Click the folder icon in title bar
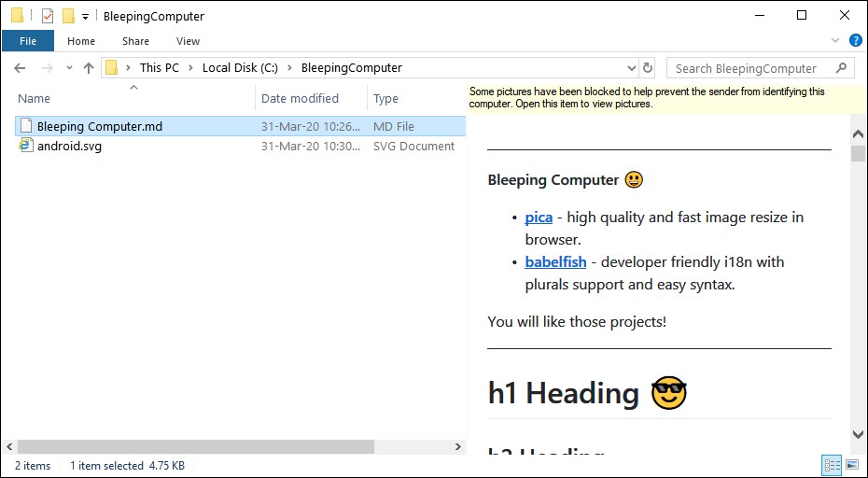 click(17, 16)
